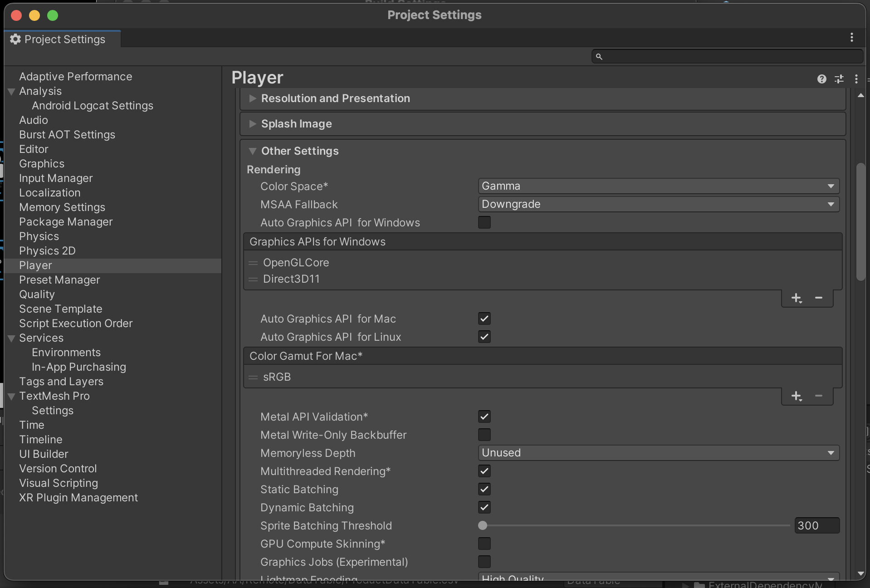The image size is (870, 588).
Task: Click the Project Settings gear icon
Action: pos(15,39)
